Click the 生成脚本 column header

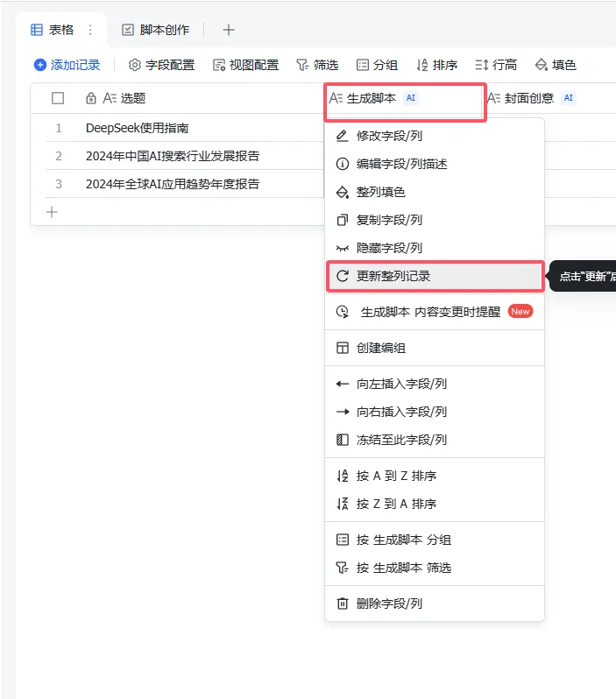tap(405, 98)
